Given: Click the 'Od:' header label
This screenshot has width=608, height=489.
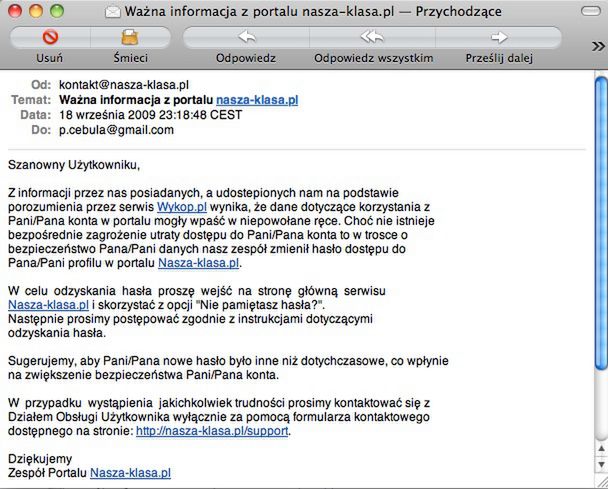Looking at the screenshot, I should (41, 85).
